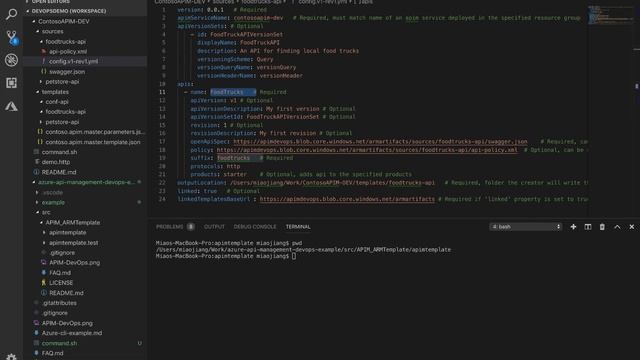Viewport: 640px width, 360px height.
Task: Click the Problems count badge
Action: 191,227
